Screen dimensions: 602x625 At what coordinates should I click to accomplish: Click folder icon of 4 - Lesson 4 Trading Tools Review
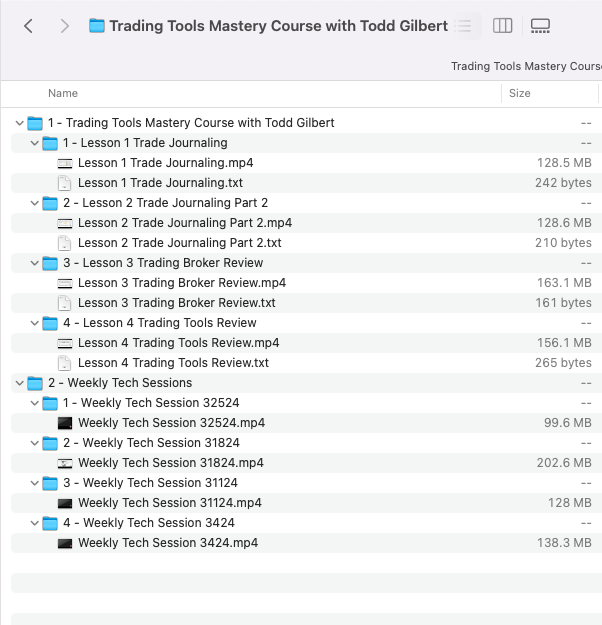pyautogui.click(x=50, y=323)
